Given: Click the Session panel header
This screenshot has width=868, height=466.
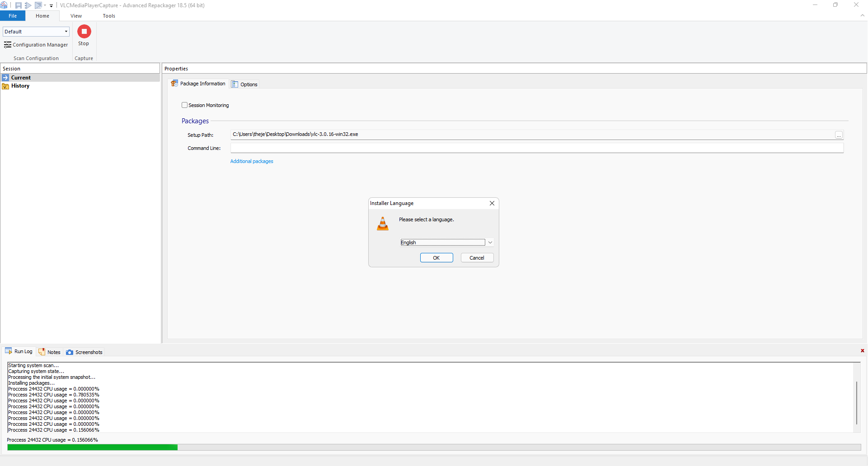Looking at the screenshot, I should point(80,69).
